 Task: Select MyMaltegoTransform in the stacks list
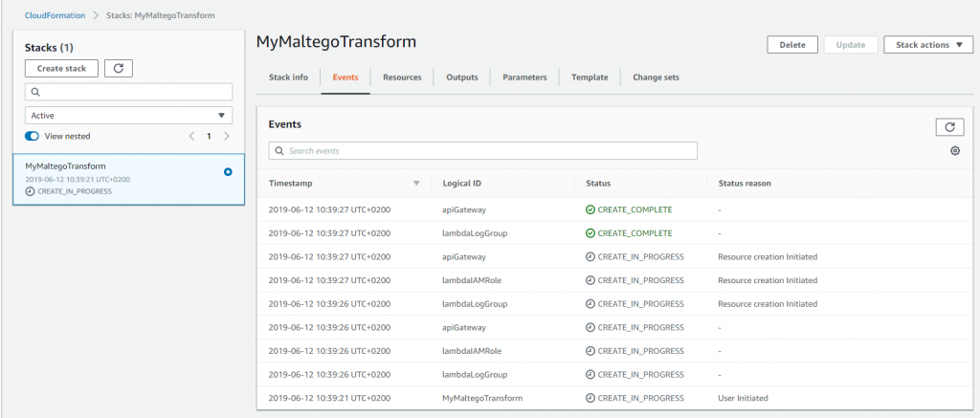pyautogui.click(x=129, y=179)
